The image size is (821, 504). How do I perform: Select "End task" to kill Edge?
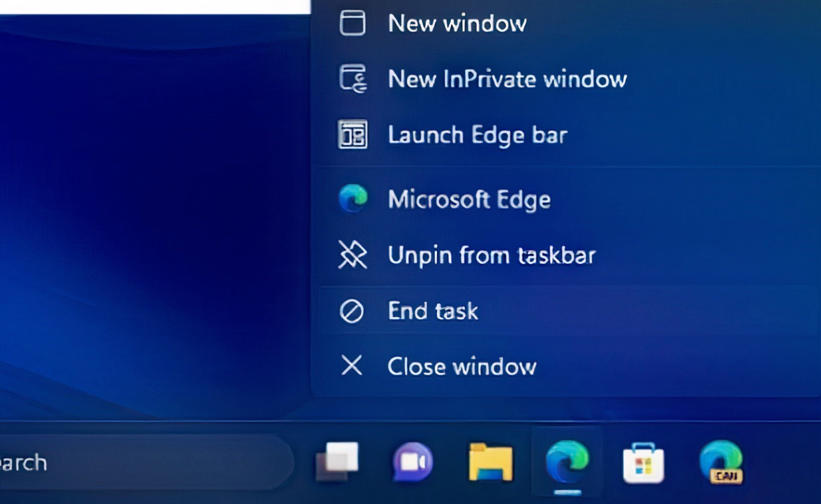[433, 312]
